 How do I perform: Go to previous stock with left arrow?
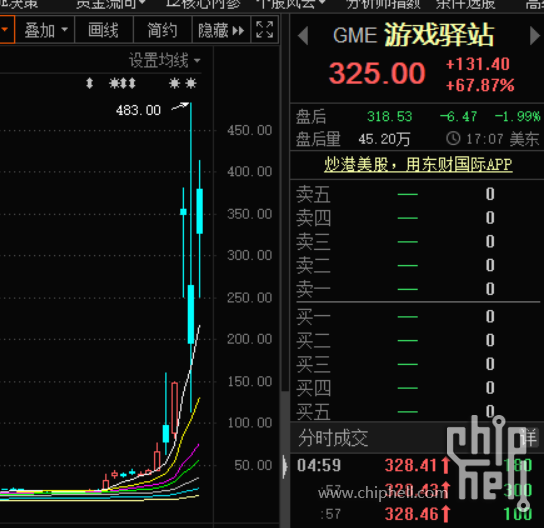303,35
